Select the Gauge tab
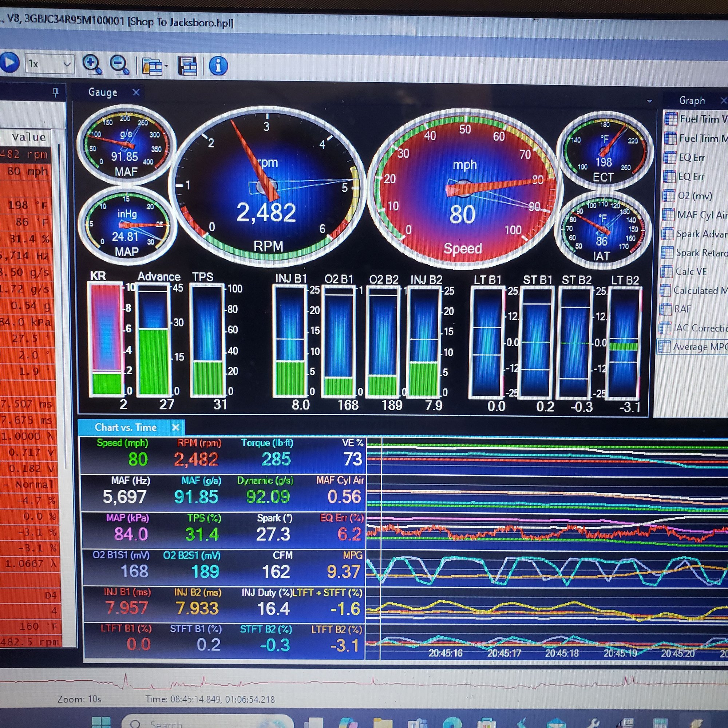Screen dimensions: 728x728 click(x=103, y=92)
